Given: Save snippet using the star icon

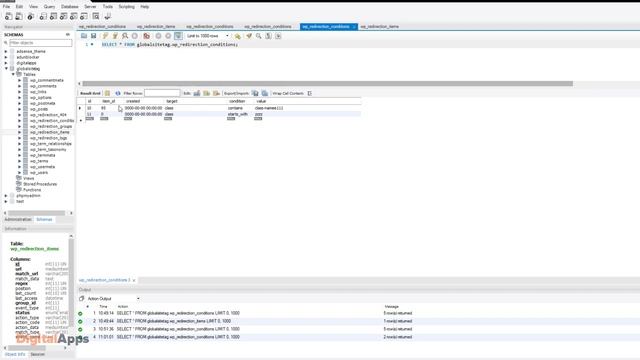Looking at the screenshot, I should (238, 36).
